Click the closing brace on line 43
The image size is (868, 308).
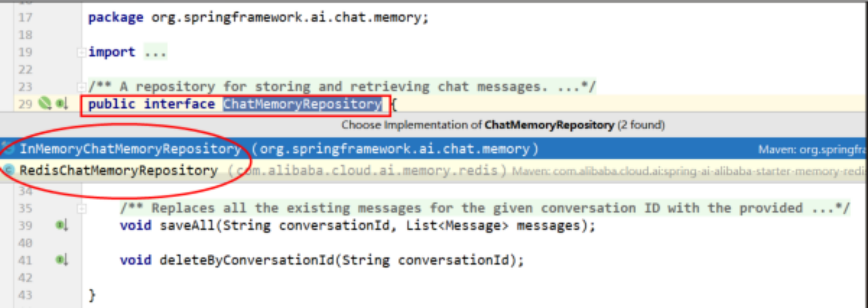click(x=92, y=295)
